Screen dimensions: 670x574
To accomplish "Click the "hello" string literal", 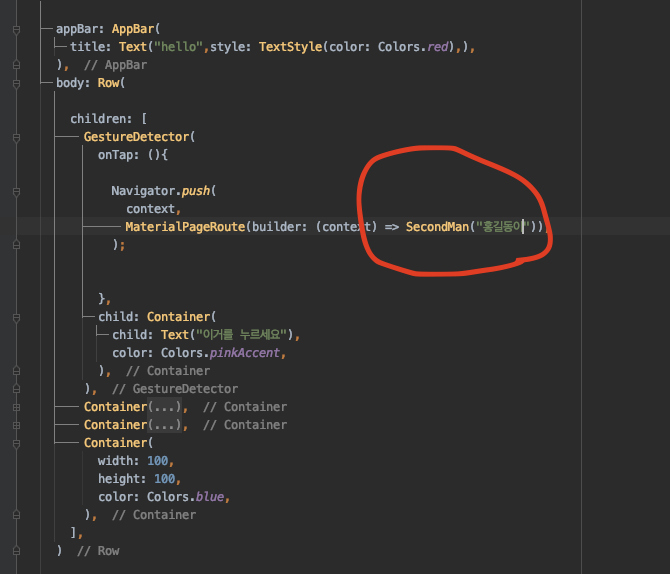I will 178,47.
